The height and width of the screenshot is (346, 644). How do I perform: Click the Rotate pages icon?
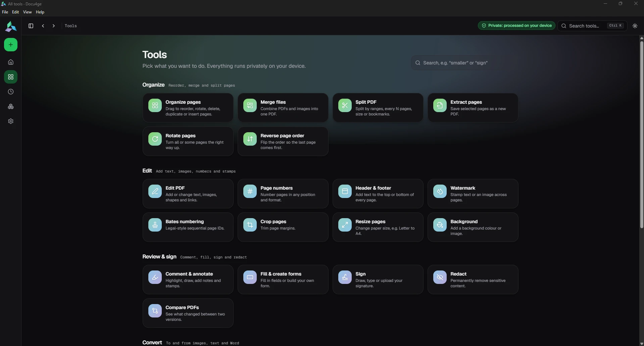point(155,139)
